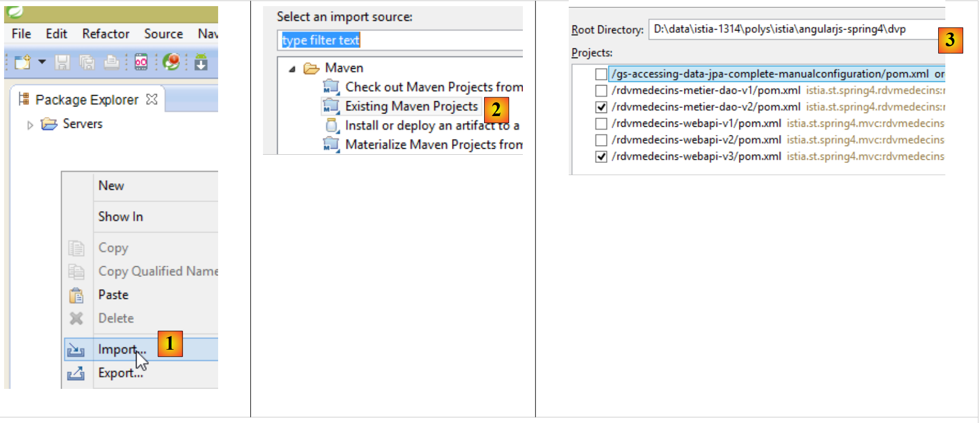Image resolution: width=980 pixels, height=423 pixels.
Task: Click the pink console toolbar icon
Action: click(141, 63)
